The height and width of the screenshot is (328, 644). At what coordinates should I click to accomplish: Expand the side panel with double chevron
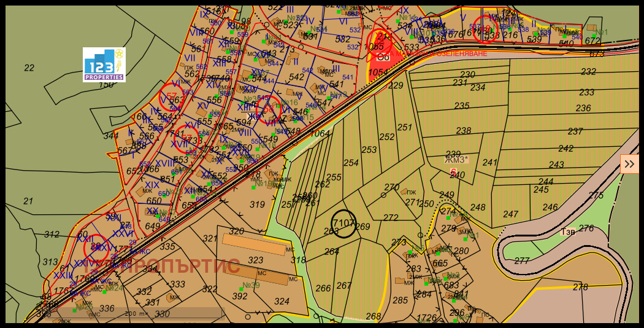click(x=630, y=164)
